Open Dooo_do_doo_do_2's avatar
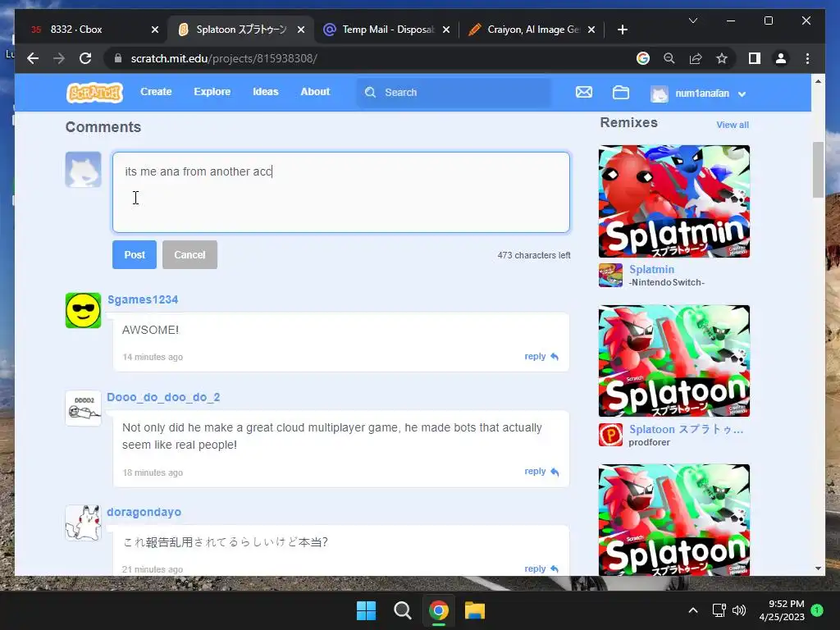Image resolution: width=840 pixels, height=630 pixels. (x=83, y=409)
